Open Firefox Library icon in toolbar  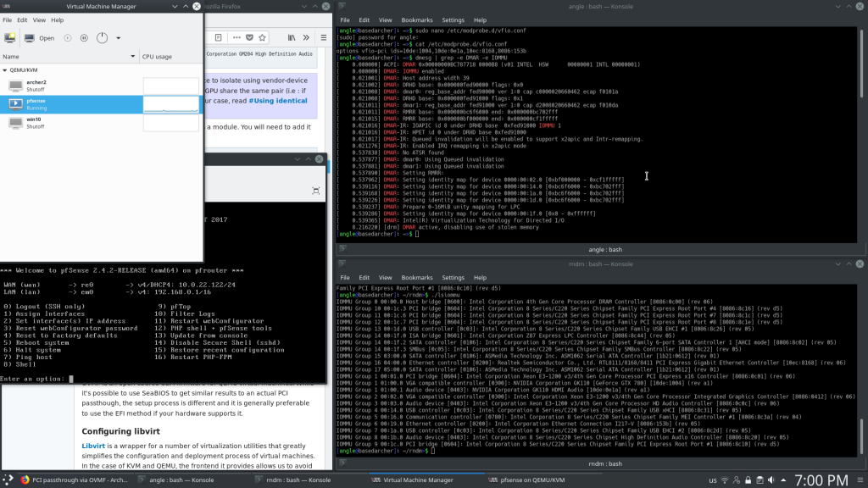[x=292, y=38]
